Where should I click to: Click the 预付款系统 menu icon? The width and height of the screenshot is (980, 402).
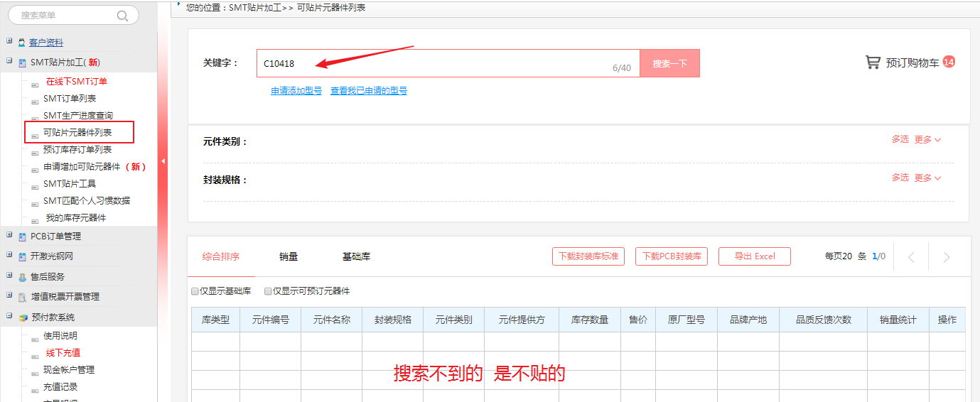click(22, 317)
